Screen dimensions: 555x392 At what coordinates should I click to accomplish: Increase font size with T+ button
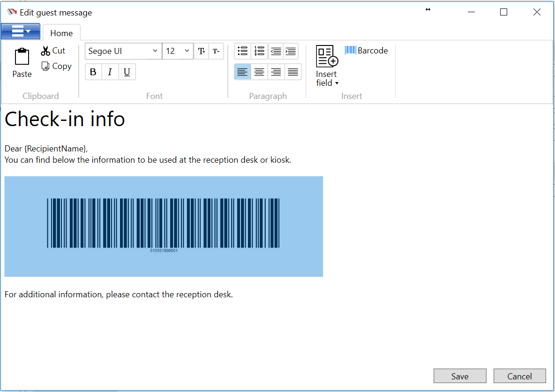[202, 52]
